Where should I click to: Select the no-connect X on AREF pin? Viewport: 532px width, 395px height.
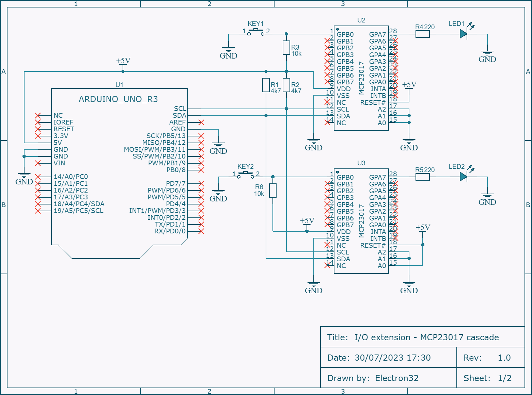point(201,122)
